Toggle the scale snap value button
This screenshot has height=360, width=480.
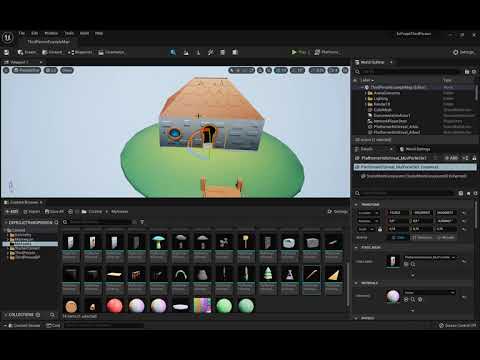point(317,70)
